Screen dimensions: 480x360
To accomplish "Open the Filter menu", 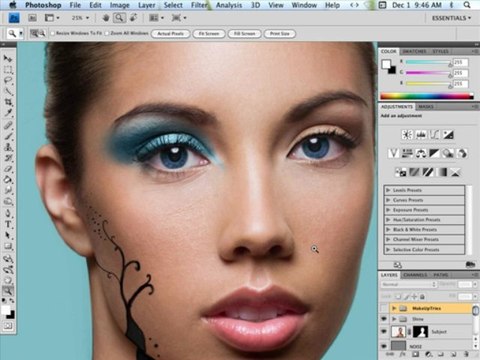I will 200,5.
